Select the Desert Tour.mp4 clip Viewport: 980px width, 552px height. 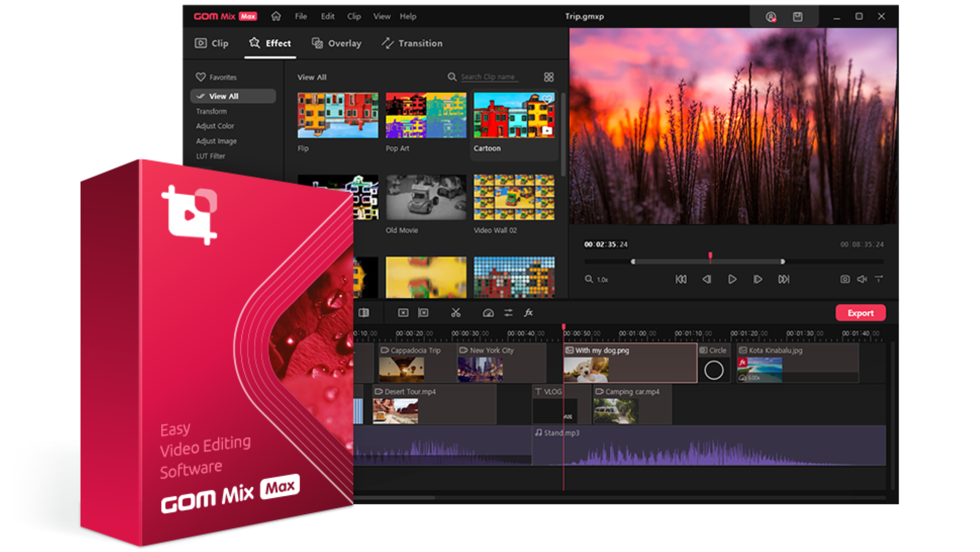coord(434,404)
